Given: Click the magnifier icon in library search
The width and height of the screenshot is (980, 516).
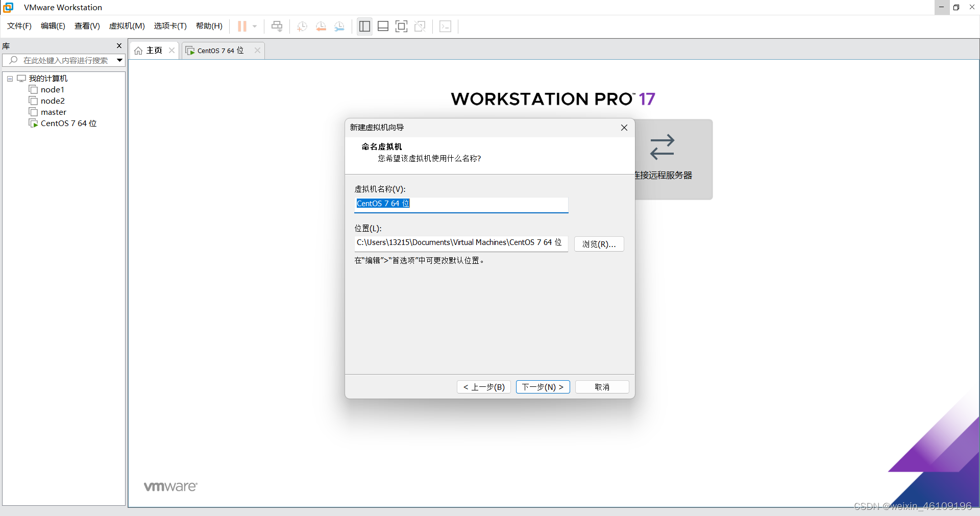Looking at the screenshot, I should click(14, 60).
